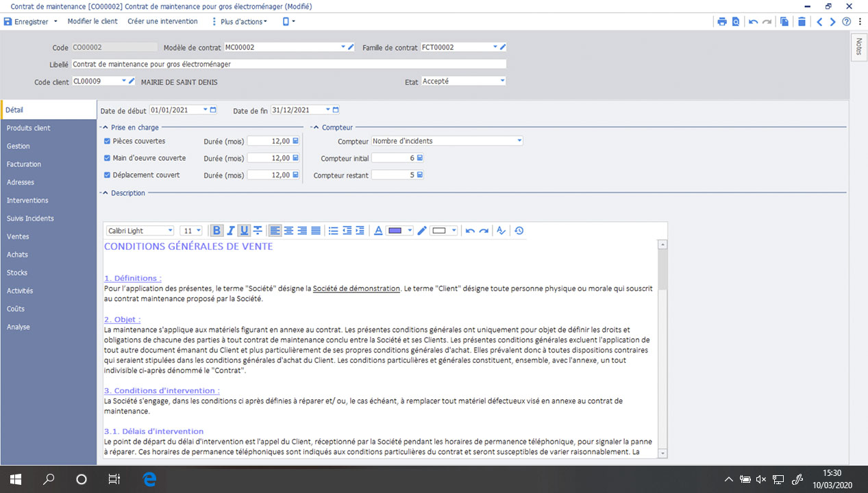Edit contract family with pencil icon
This screenshot has width=868, height=493.
point(503,47)
